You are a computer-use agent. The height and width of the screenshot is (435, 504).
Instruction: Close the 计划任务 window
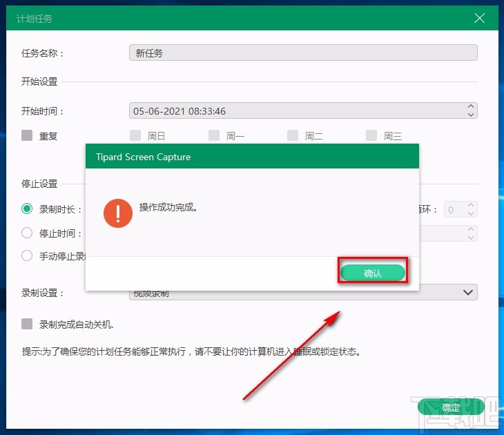coord(479,18)
